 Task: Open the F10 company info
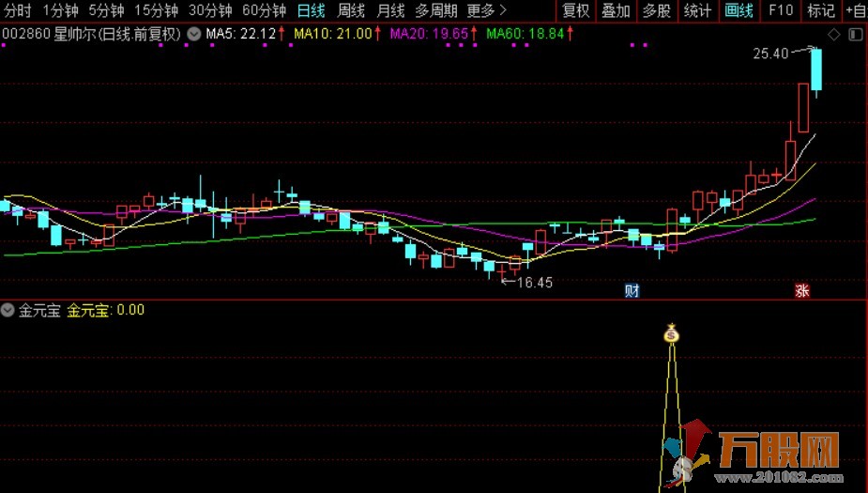tap(780, 11)
